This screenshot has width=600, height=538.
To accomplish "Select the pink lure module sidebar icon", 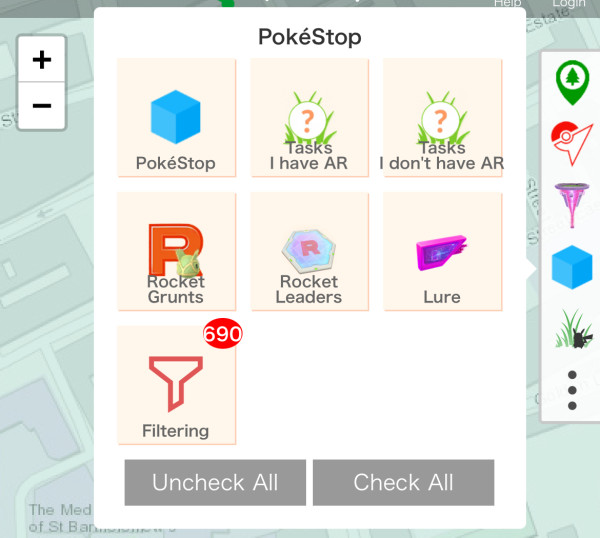I will (572, 205).
